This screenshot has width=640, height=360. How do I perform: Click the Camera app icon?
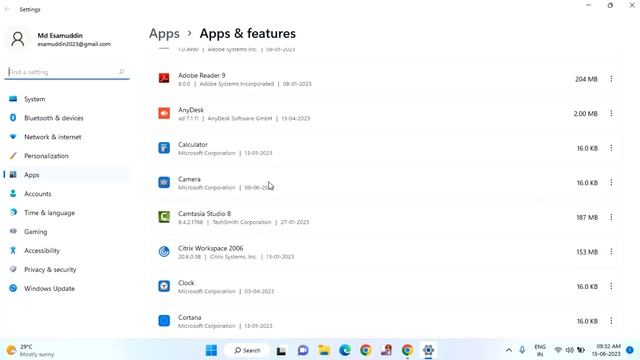(x=164, y=182)
